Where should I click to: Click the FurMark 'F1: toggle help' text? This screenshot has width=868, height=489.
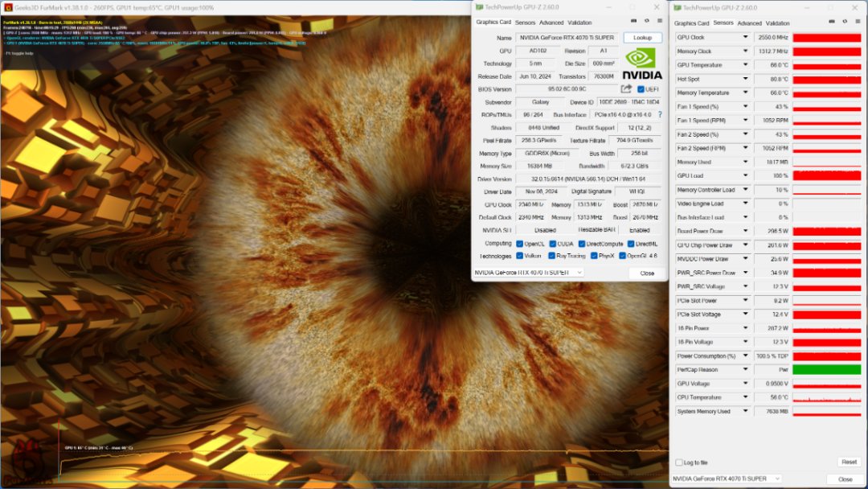point(19,53)
